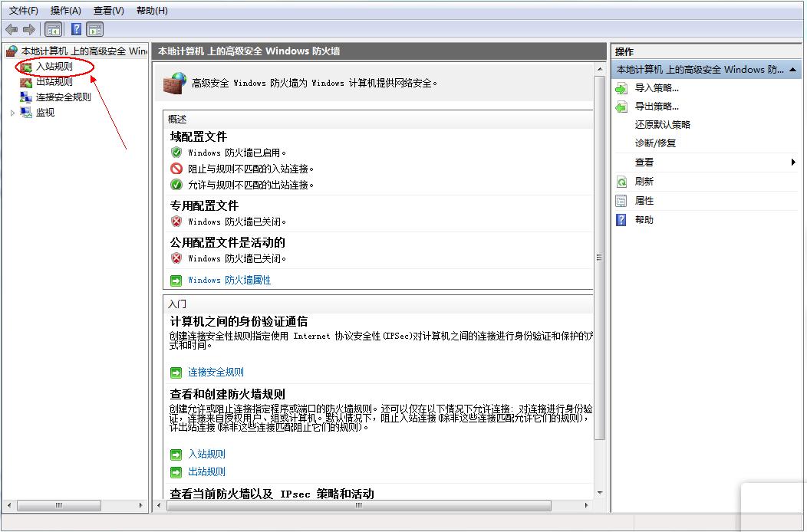The image size is (807, 532).
Task: Click the green arrow beside Windows 防火墙属性
Action: coord(176,281)
